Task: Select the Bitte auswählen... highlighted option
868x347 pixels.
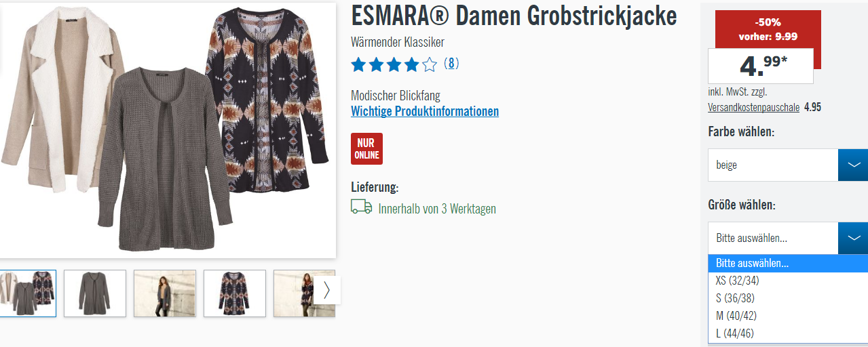Action: [788, 263]
